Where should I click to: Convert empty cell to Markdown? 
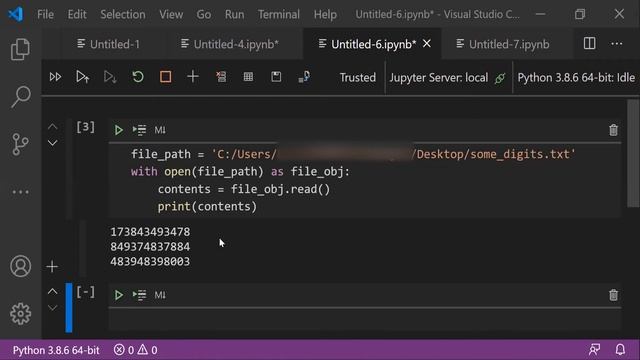[160, 295]
